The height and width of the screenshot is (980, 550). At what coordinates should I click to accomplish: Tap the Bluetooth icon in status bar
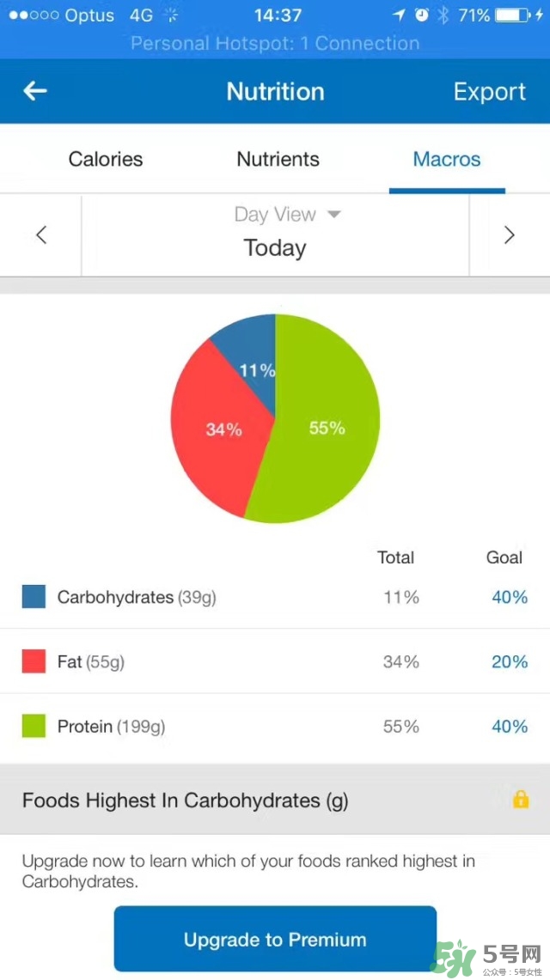pos(443,15)
